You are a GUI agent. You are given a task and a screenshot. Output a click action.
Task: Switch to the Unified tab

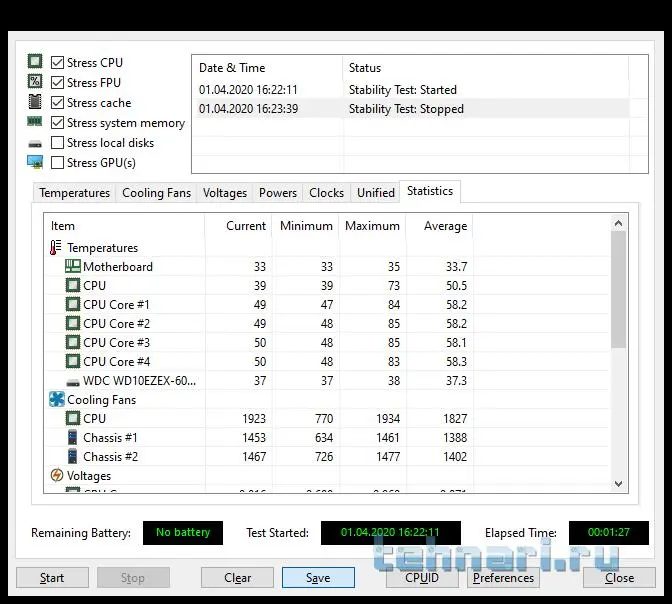(x=376, y=193)
